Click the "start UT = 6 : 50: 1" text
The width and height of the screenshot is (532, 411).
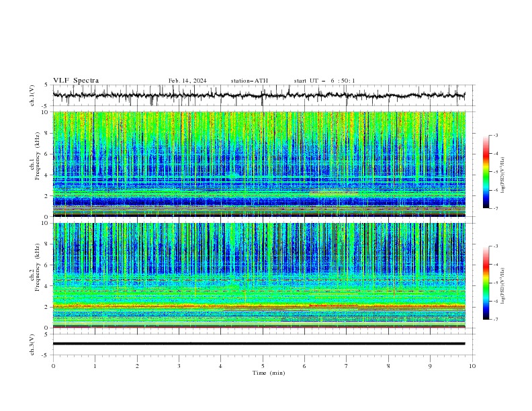(324, 81)
